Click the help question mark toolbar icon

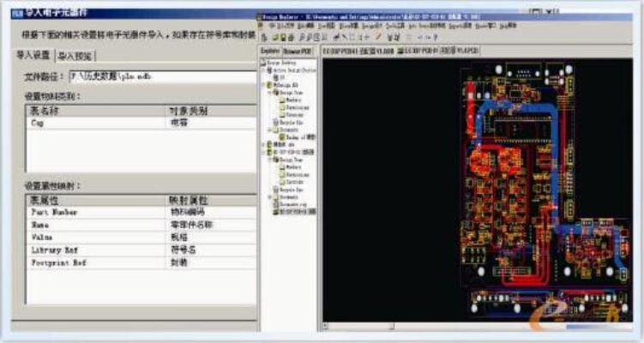click(436, 38)
